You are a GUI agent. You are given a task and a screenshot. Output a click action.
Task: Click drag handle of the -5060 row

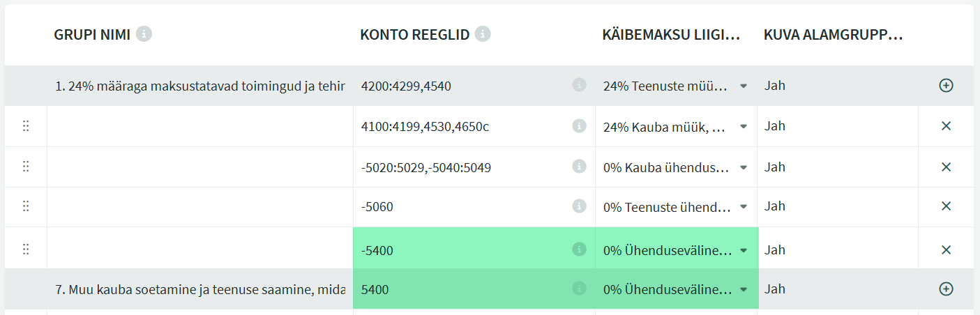(x=26, y=206)
